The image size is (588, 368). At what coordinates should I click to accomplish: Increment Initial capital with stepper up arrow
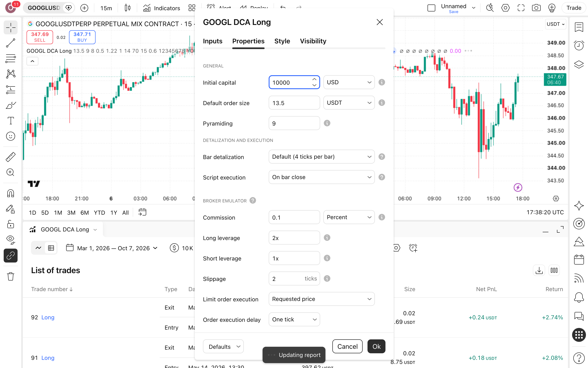314,79
